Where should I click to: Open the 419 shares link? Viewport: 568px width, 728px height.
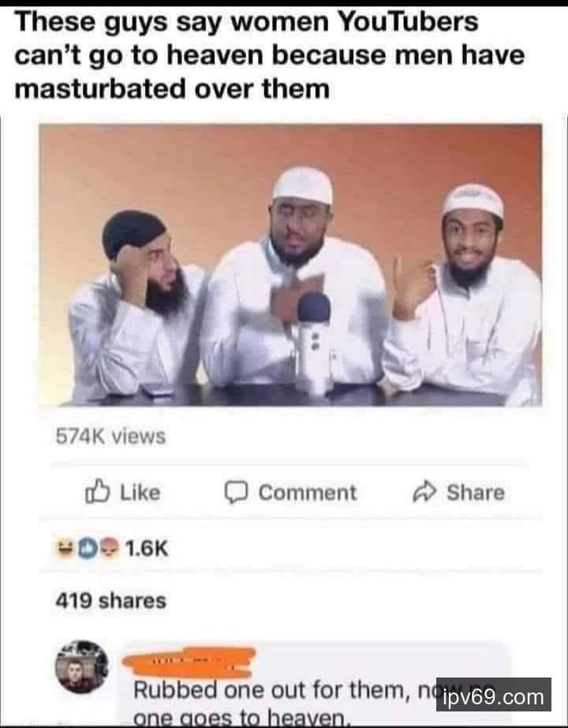pyautogui.click(x=111, y=600)
